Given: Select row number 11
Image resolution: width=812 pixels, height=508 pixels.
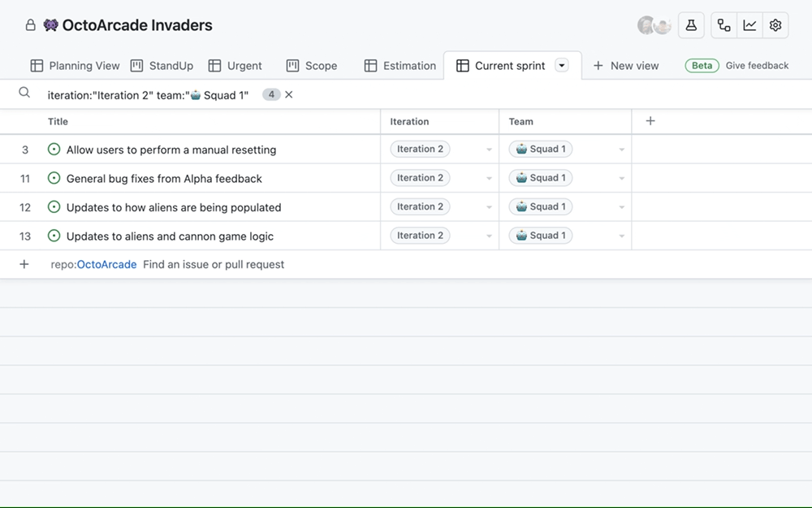Looking at the screenshot, I should 25,179.
